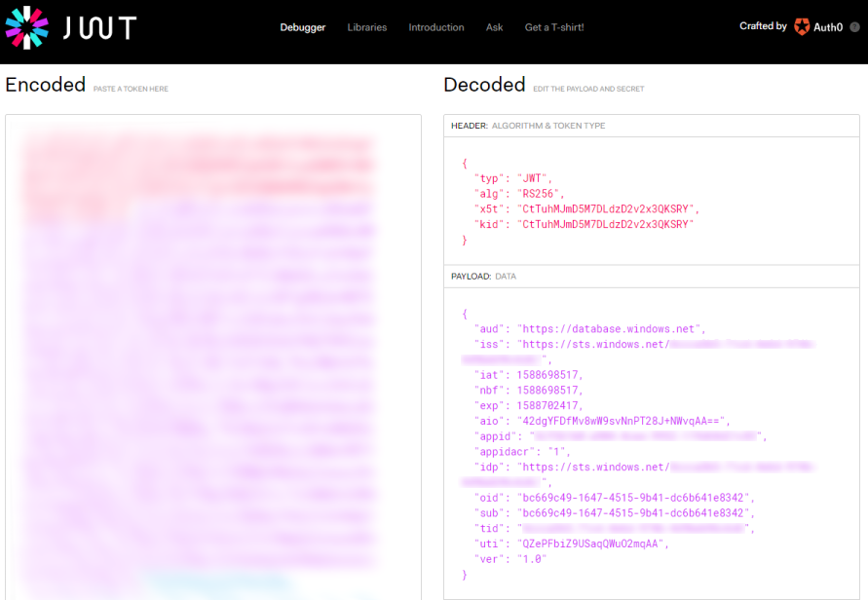Click the question mark help icon near Auth0
This screenshot has width=868, height=600.
[854, 27]
